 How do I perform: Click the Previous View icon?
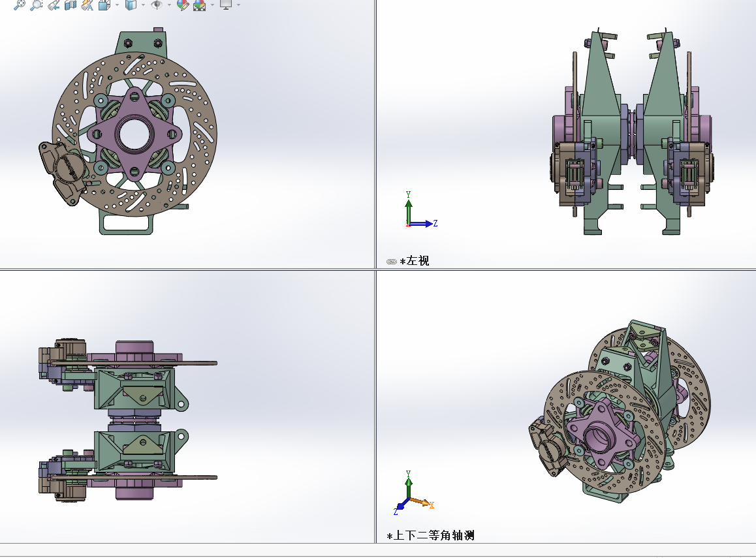tap(54, 5)
